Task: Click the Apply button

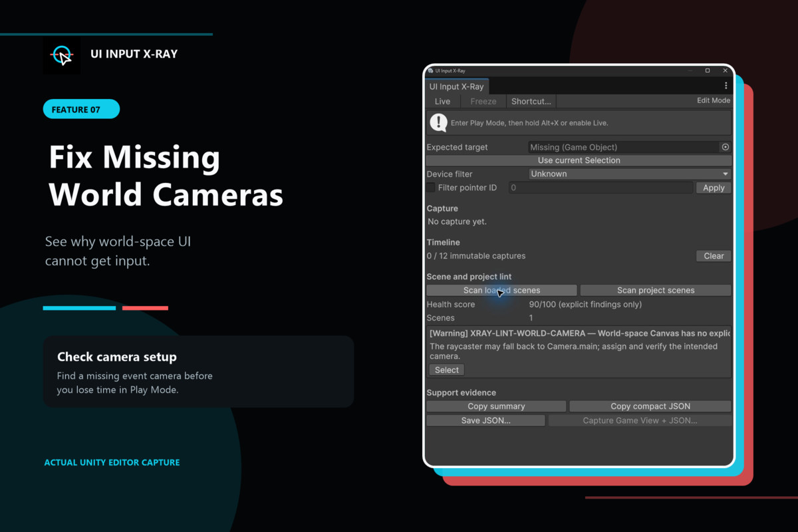Action: (x=714, y=188)
